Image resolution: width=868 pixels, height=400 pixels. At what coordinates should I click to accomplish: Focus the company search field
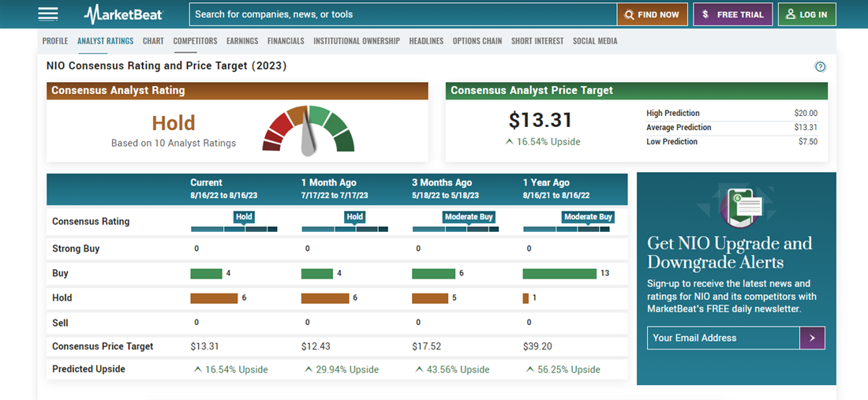coord(402,14)
